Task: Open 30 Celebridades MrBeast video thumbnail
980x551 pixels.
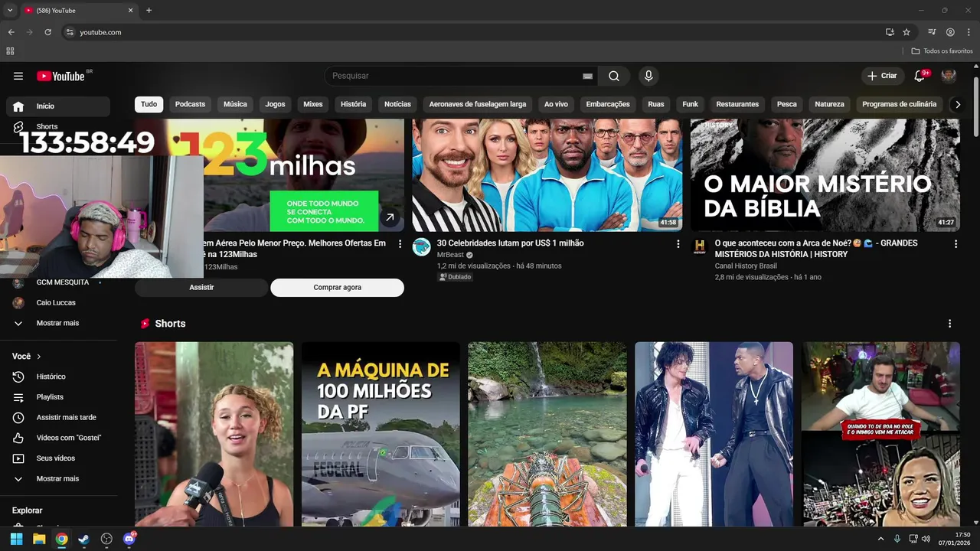Action: click(547, 175)
